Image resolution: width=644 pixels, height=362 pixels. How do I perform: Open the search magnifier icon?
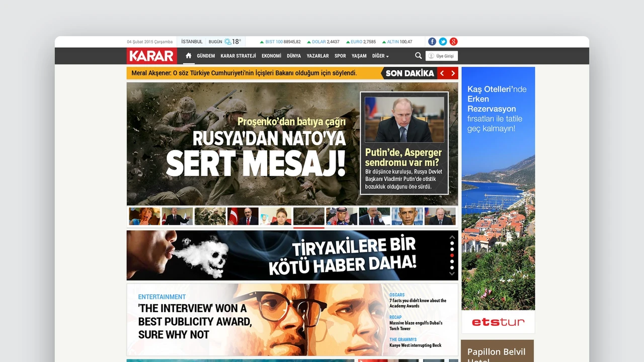(x=418, y=56)
